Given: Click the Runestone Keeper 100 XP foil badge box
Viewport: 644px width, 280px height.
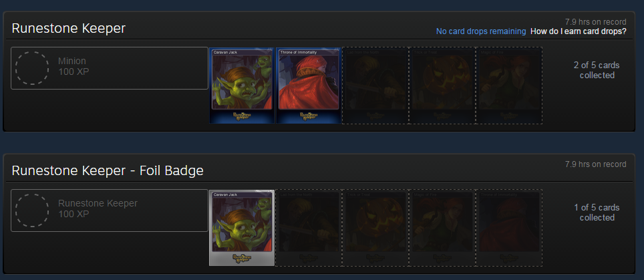Looking at the screenshot, I should click(110, 211).
